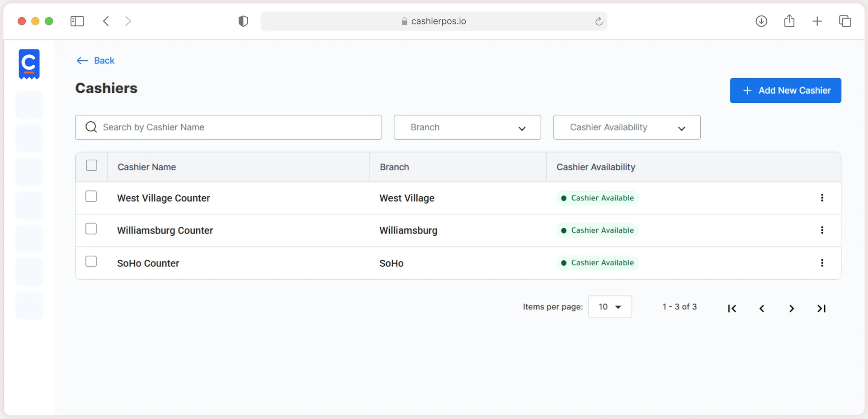Tick the SoHo Counter checkbox

coord(91,262)
